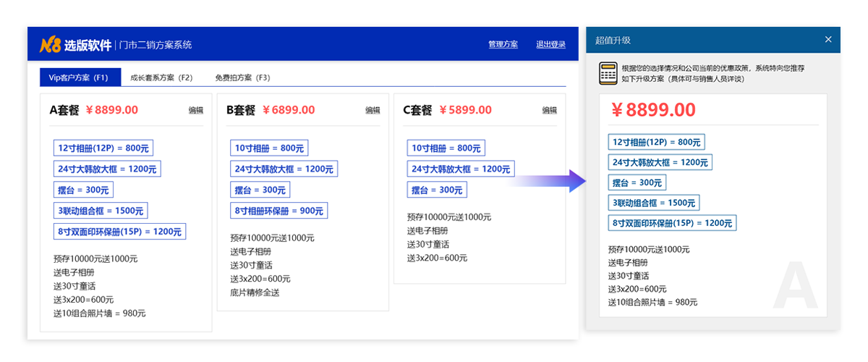Switch to Vip客户方案 (F1) tab
Screen dimensions: 868x362
(x=78, y=77)
